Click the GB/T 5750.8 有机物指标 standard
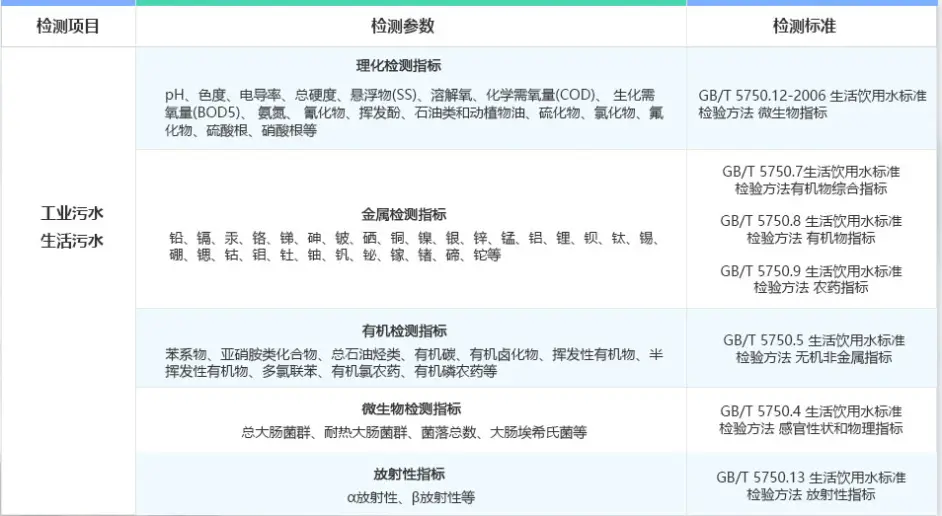The image size is (942, 516). point(811,229)
